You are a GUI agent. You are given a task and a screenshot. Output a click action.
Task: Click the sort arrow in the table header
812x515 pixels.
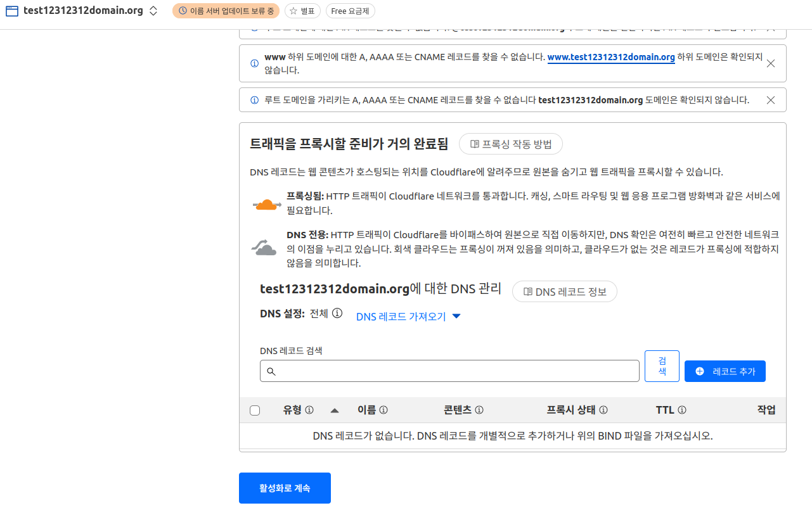point(335,410)
